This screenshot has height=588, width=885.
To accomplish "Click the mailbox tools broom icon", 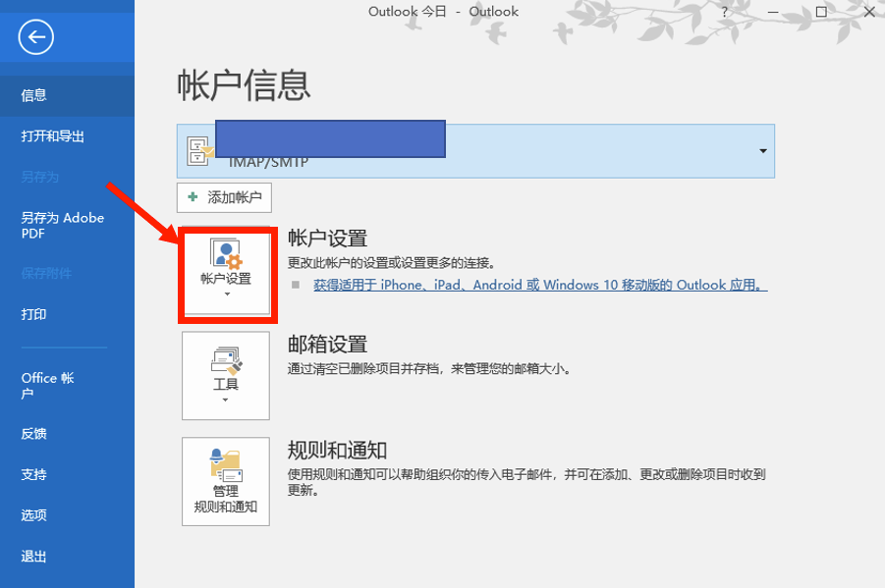I will 226,360.
